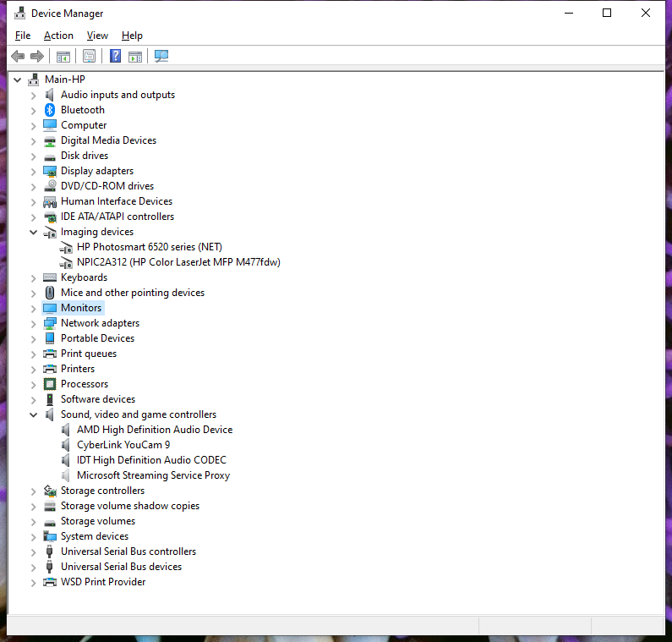Click the DVD/CD-ROM drives disc icon
The width and height of the screenshot is (672, 642).
50,186
